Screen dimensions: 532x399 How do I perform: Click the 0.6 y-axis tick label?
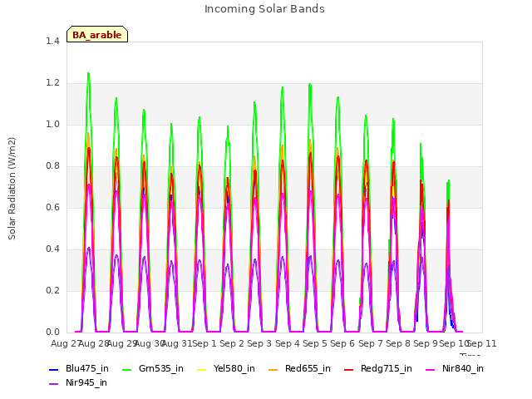pos(52,207)
